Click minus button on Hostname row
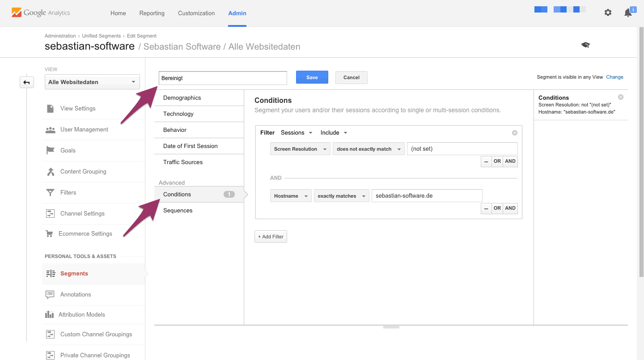 coord(486,208)
